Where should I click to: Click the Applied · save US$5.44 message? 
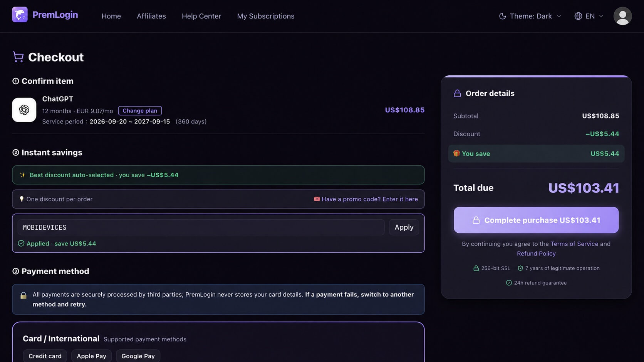pyautogui.click(x=61, y=244)
